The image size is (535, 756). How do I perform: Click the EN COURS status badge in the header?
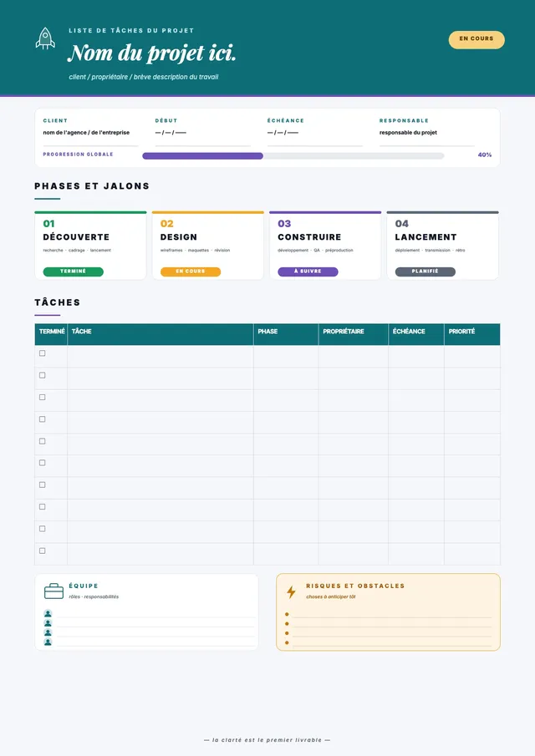pos(476,39)
